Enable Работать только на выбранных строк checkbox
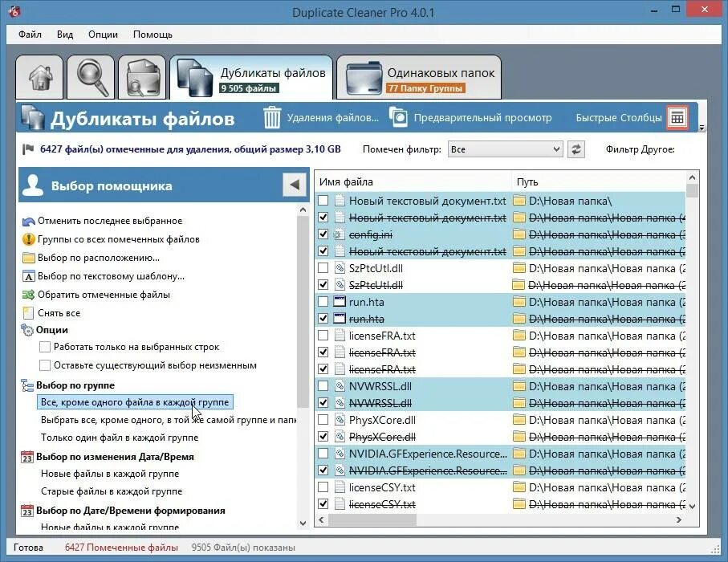 [45, 347]
